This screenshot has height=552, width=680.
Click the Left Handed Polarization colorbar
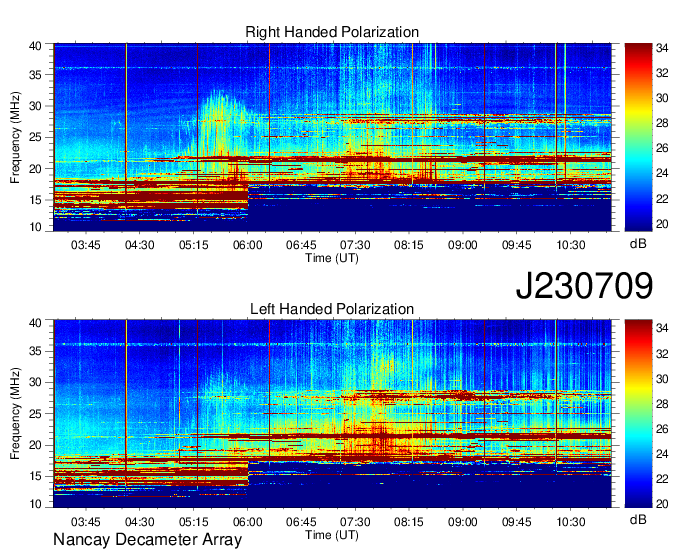(x=638, y=414)
